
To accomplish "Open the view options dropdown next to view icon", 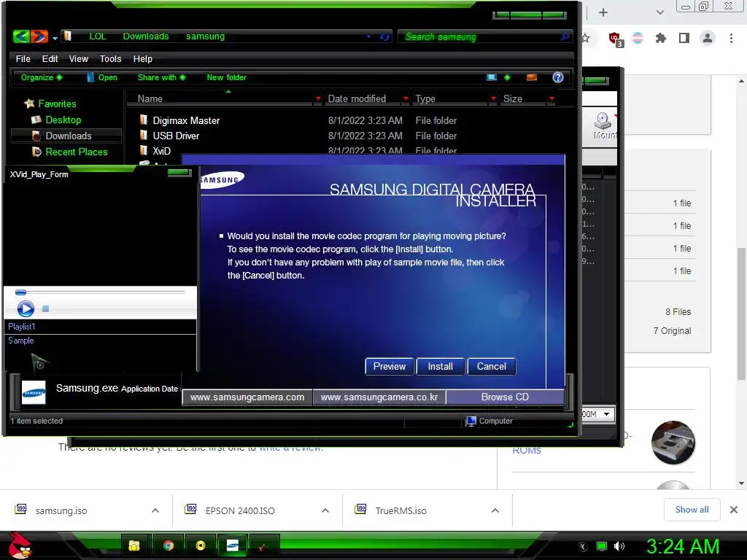I will tap(507, 77).
